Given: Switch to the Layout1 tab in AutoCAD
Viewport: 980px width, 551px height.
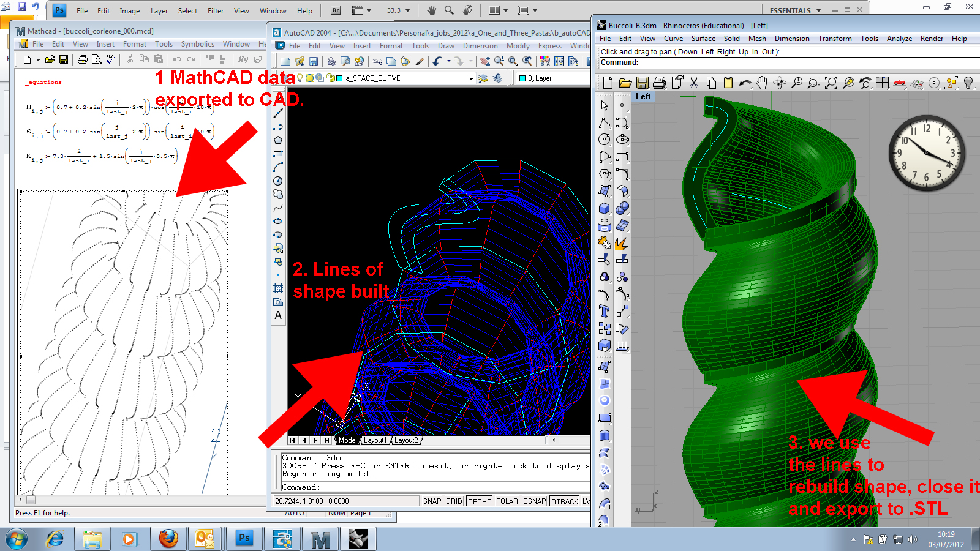Looking at the screenshot, I should pyautogui.click(x=375, y=440).
